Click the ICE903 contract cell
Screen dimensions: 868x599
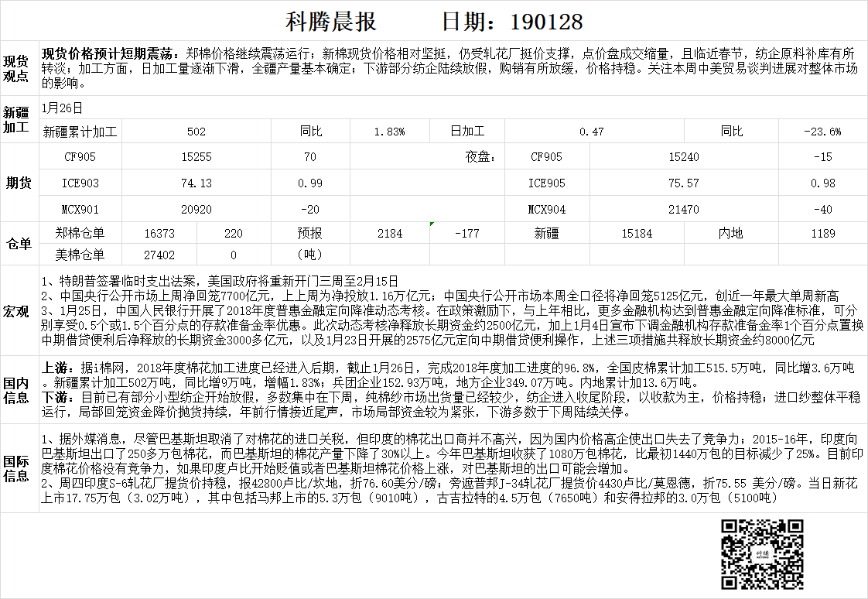coord(80,183)
